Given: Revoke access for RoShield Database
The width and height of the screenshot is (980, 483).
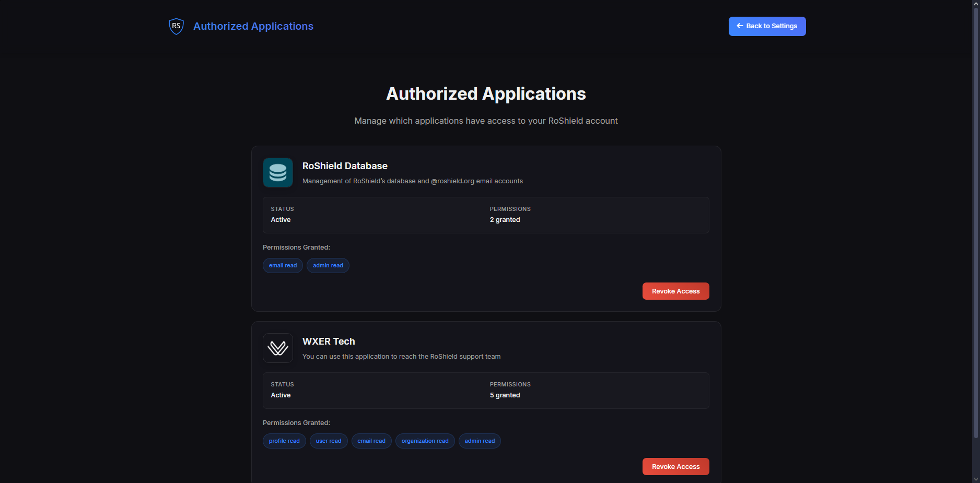Looking at the screenshot, I should point(675,291).
